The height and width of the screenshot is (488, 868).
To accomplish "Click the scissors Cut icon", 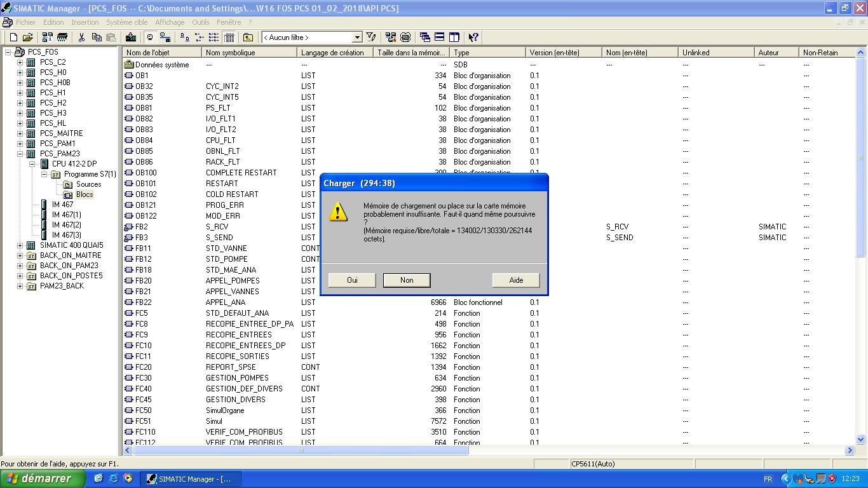I will [82, 37].
